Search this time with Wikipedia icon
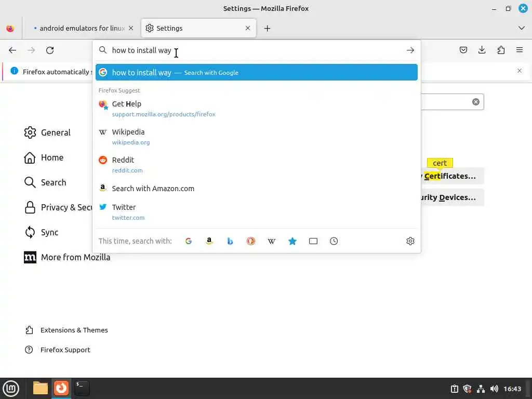The width and height of the screenshot is (532, 399). 271,241
